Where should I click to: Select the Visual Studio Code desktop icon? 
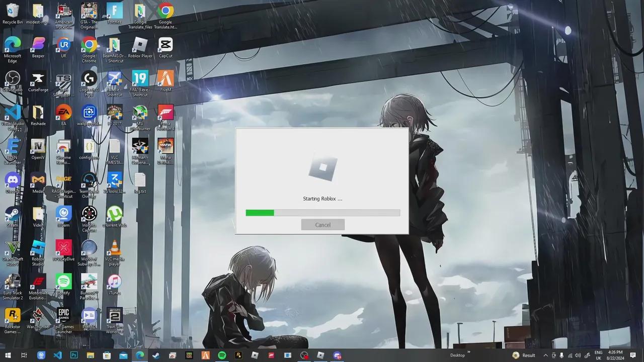tap(13, 118)
